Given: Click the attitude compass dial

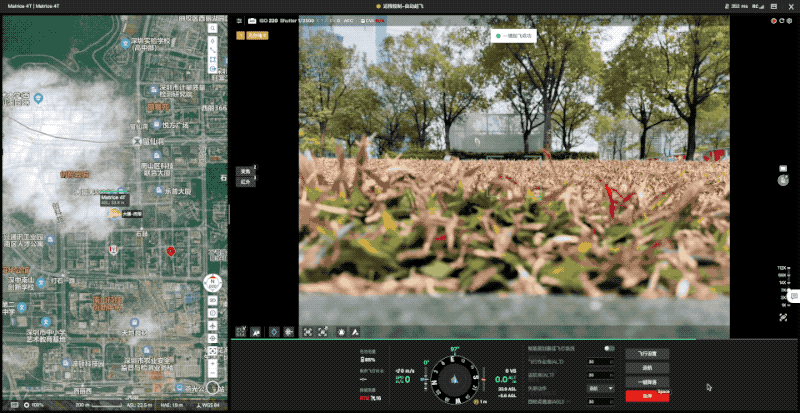Looking at the screenshot, I should 453,379.
